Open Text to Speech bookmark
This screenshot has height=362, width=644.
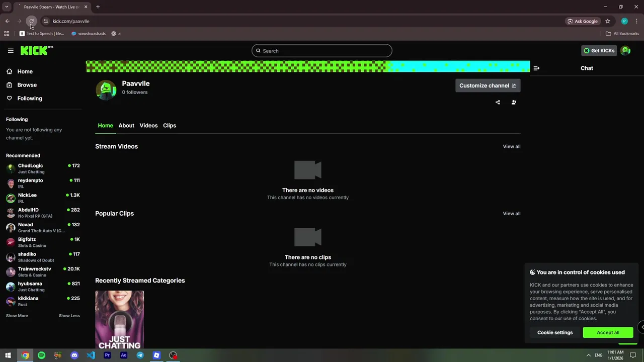tap(42, 34)
